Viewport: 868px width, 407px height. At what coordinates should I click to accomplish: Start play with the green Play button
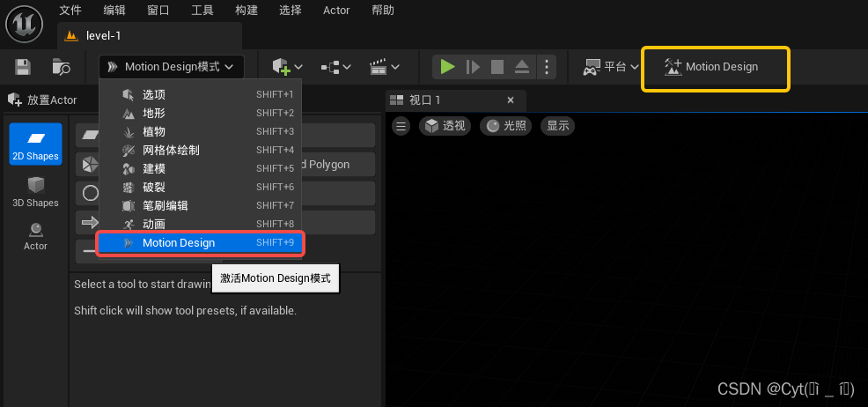coord(447,67)
